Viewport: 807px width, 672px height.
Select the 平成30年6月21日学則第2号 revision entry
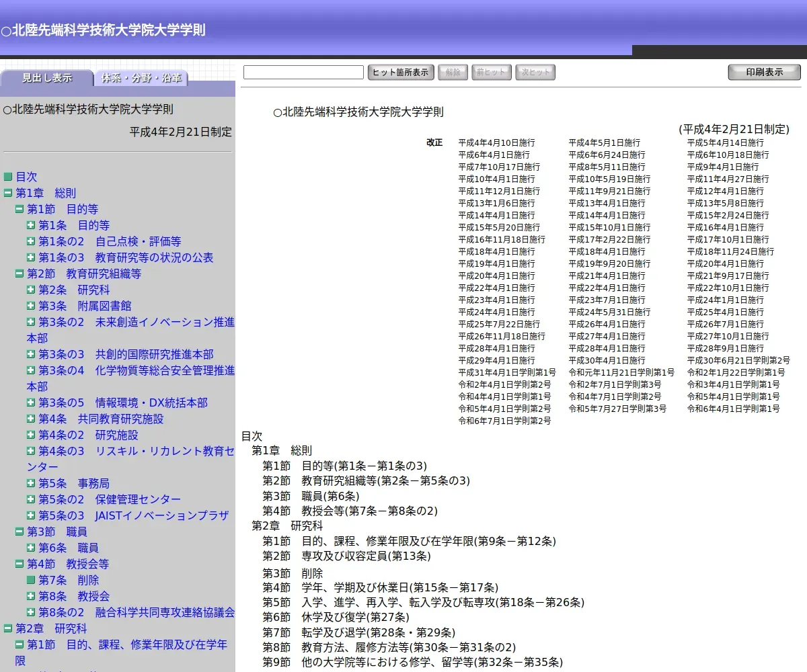[738, 360]
